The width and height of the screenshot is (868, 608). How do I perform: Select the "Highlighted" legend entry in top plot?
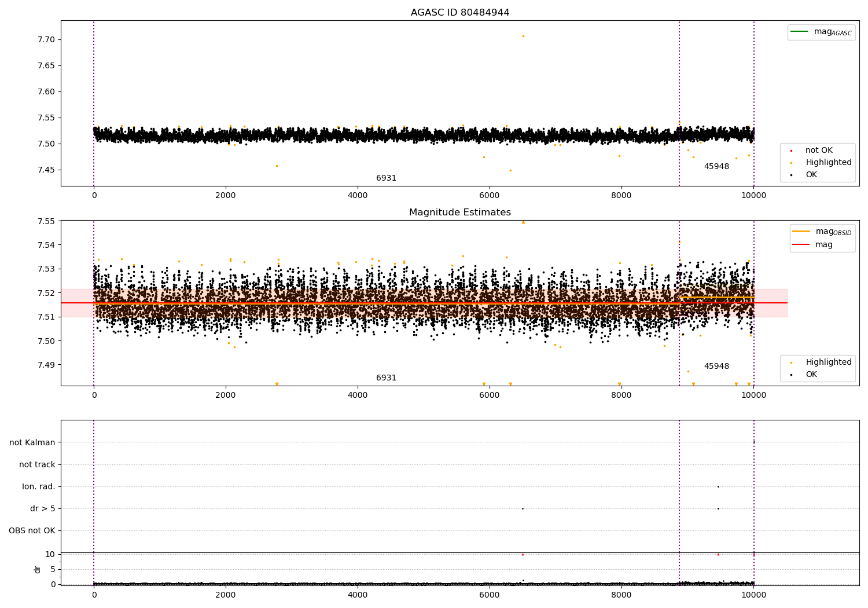(829, 163)
